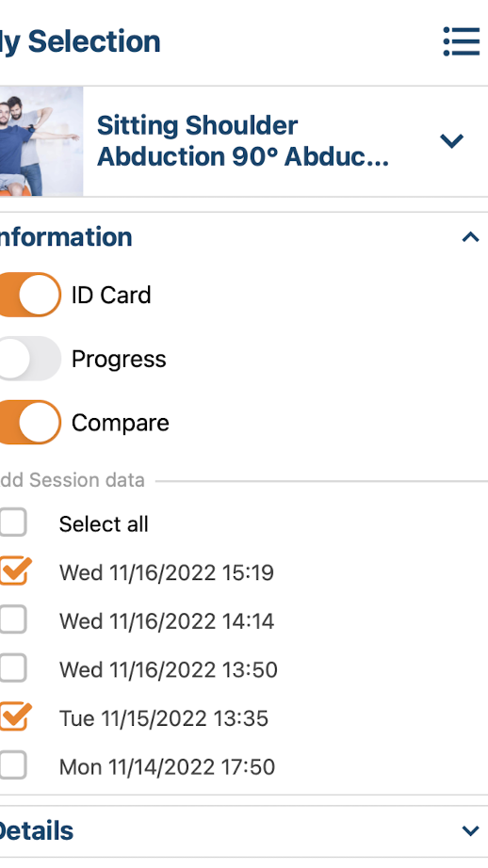The image size is (488, 868).
Task: Click the Information section header label
Action: coord(65,237)
